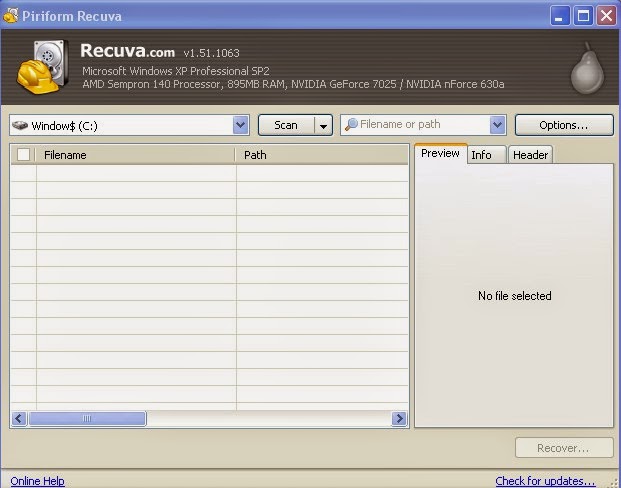Click the file list right scroll arrow
Viewport: 621px width, 488px height.
click(399, 418)
